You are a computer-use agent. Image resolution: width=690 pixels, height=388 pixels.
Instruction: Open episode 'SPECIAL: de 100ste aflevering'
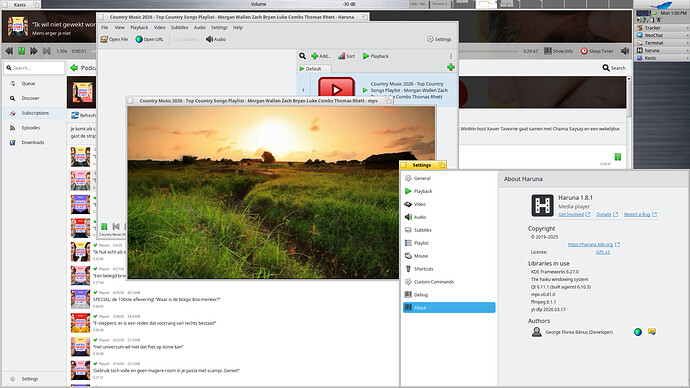point(156,299)
